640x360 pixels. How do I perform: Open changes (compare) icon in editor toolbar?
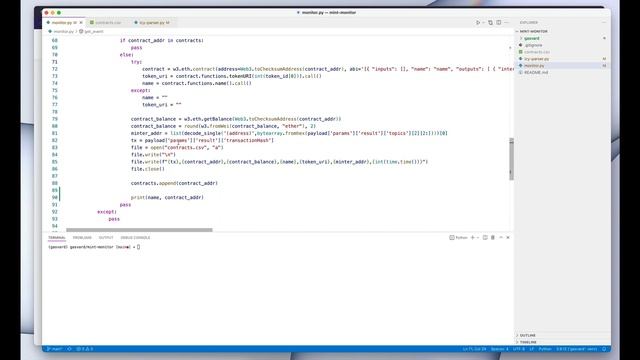point(490,22)
